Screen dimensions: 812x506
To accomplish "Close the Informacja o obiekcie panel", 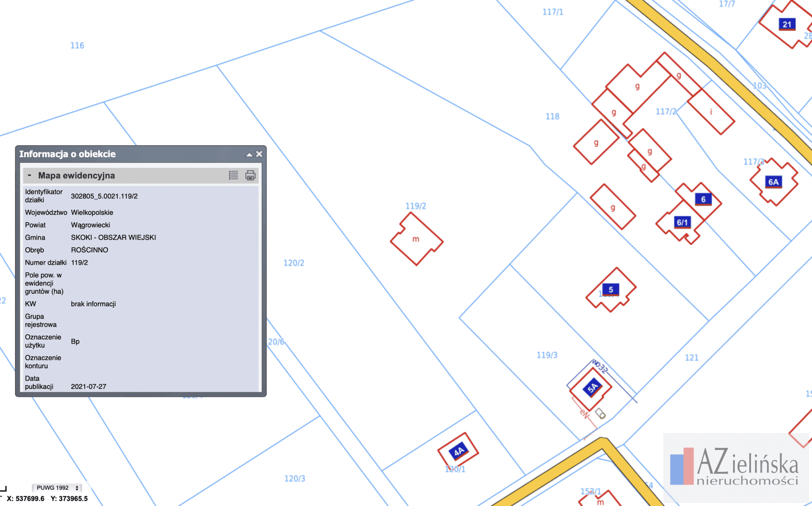I will (x=259, y=154).
